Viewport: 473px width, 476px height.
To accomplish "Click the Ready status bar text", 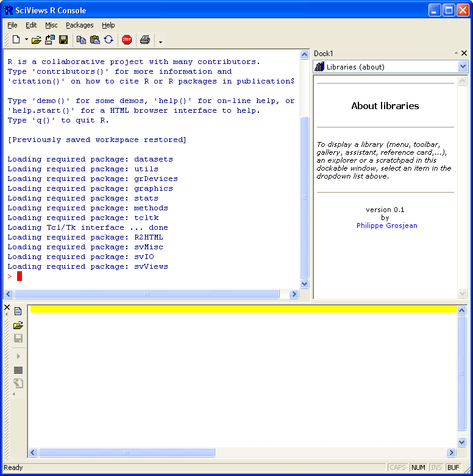I will click(13, 467).
